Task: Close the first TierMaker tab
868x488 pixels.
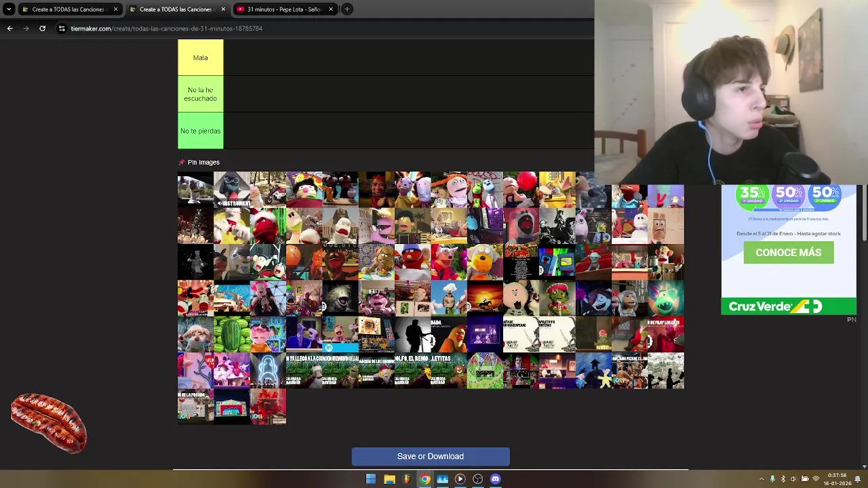Action: pyautogui.click(x=115, y=9)
